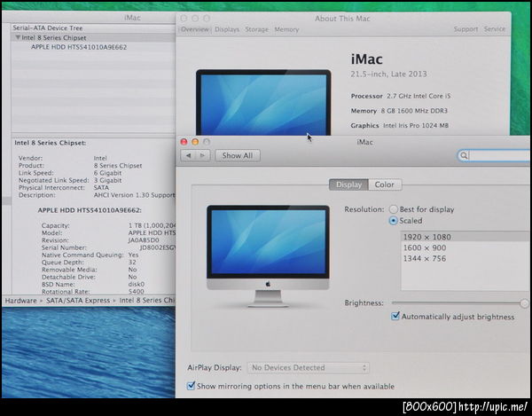Select the Scaled resolution radio button

(x=393, y=221)
